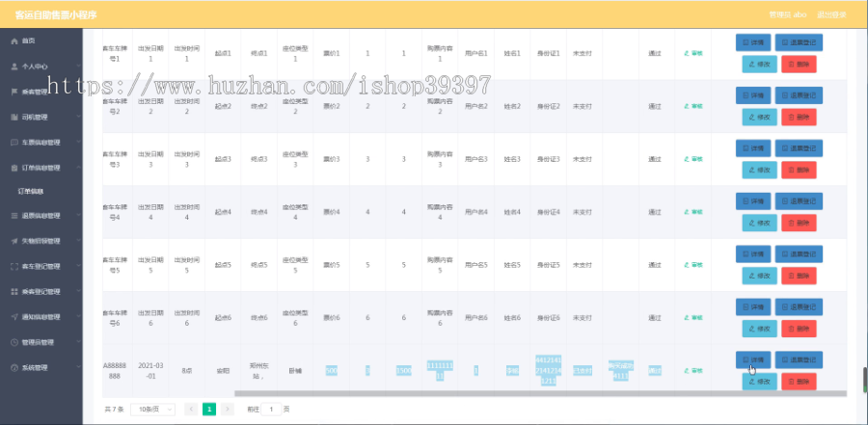Click 删除 for the 起点6 row

pyautogui.click(x=799, y=329)
